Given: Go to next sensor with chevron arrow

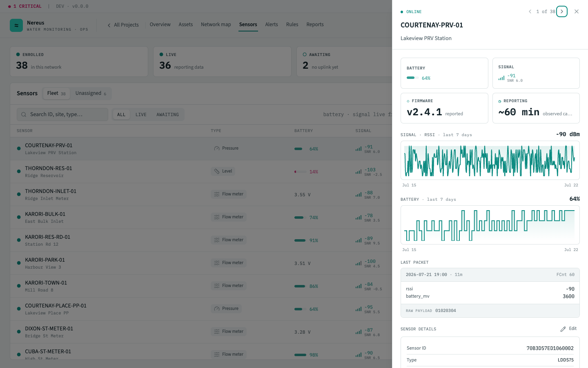Looking at the screenshot, I should click(562, 11).
